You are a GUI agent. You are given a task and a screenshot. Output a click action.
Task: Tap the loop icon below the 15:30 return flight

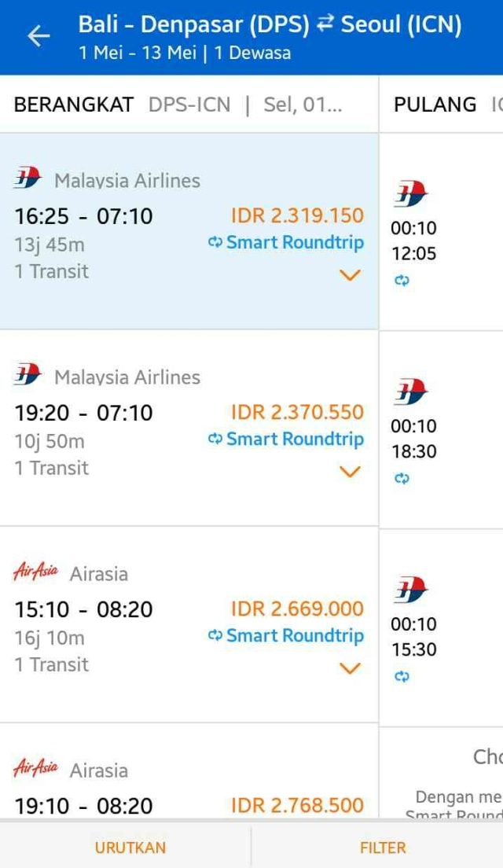(402, 675)
